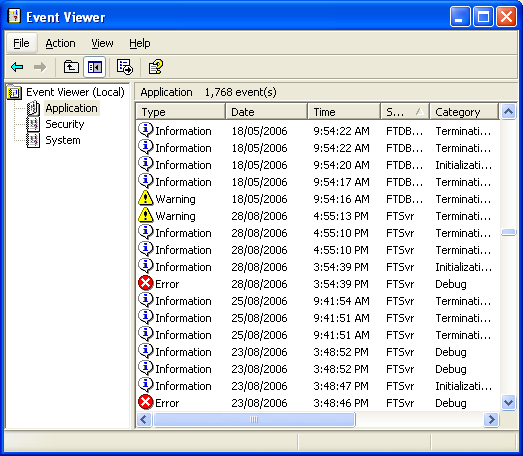Select the Warning event at 4:55:13 PM

pos(317,216)
